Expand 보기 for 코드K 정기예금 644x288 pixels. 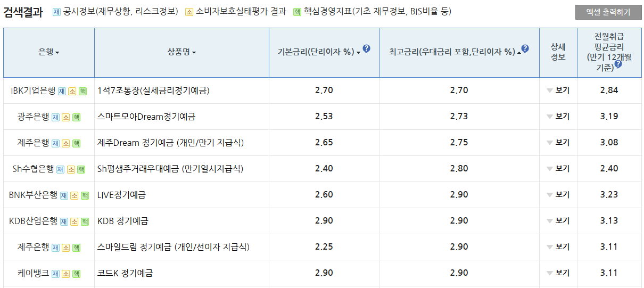tap(558, 273)
